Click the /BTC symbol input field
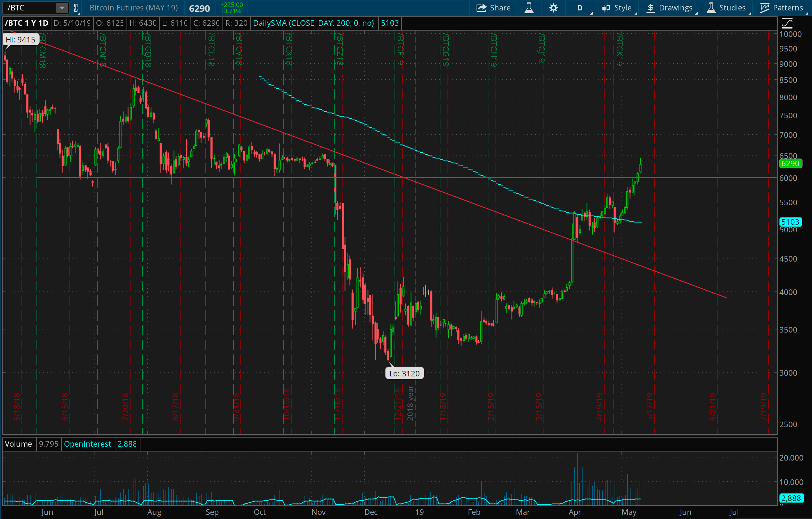 pyautogui.click(x=29, y=8)
